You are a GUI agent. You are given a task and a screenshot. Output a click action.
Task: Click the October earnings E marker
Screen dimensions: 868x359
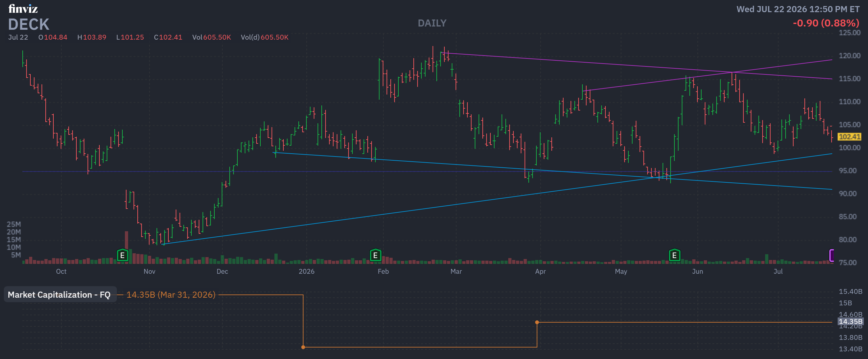tap(122, 255)
